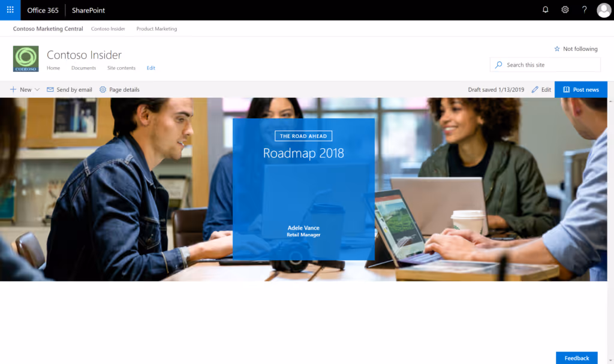The height and width of the screenshot is (364, 614).
Task: Select Contoso Insider in hub navigation
Action: pos(108,29)
